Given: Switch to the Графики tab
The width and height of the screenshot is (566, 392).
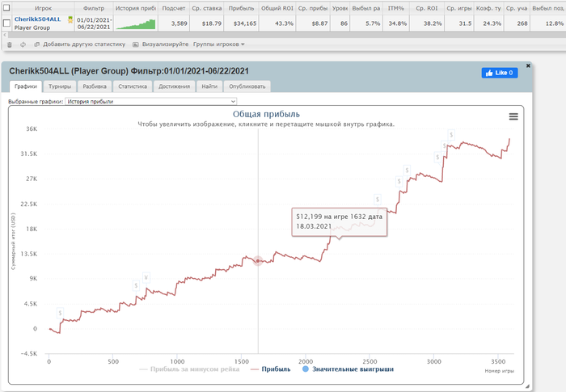Looking at the screenshot, I should coord(26,86).
